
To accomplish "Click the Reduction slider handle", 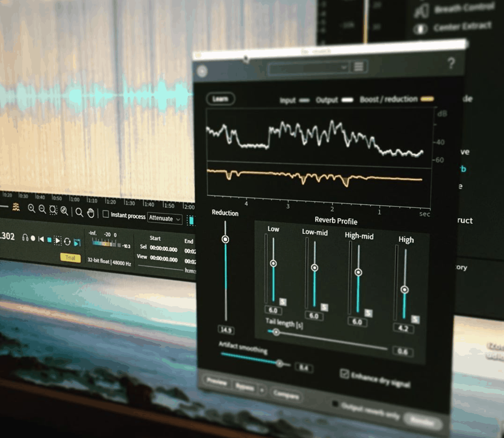I will click(225, 239).
